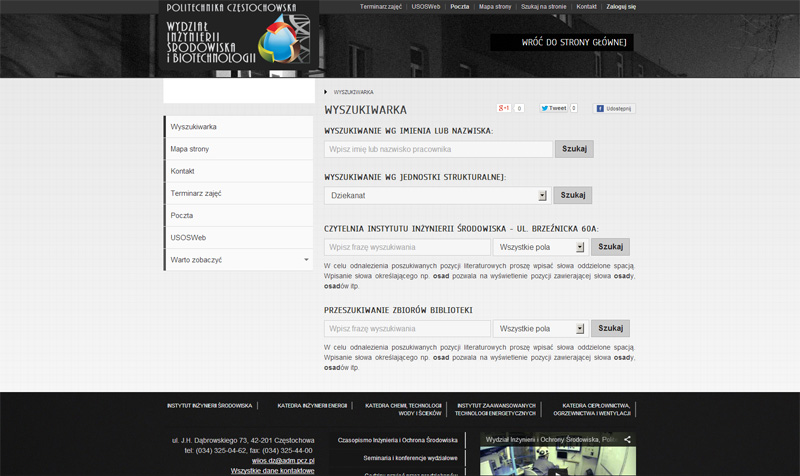800x476 pixels.
Task: Open Czasopismo Inżynieria i Ochrona Środowiska
Action: pyautogui.click(x=397, y=440)
